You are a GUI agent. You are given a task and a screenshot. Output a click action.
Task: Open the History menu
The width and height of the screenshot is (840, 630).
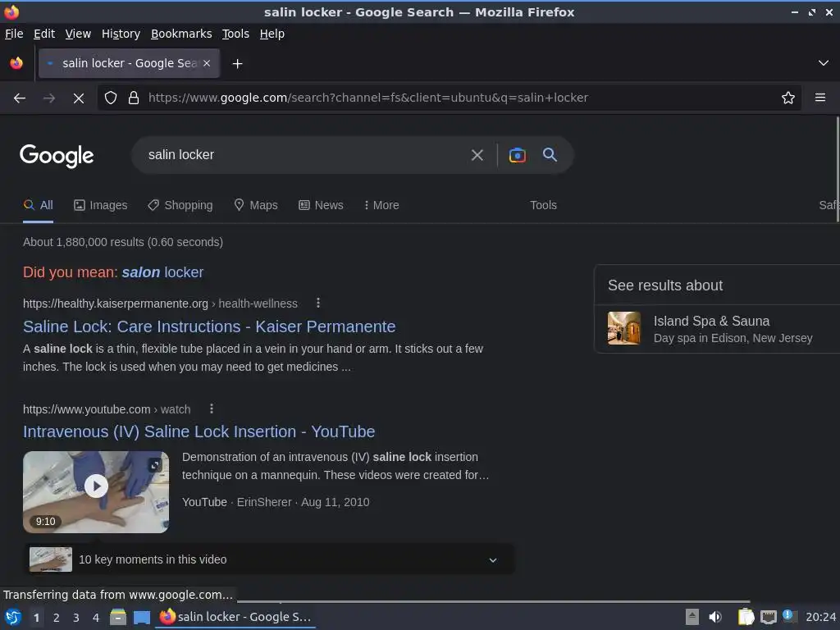tap(121, 34)
